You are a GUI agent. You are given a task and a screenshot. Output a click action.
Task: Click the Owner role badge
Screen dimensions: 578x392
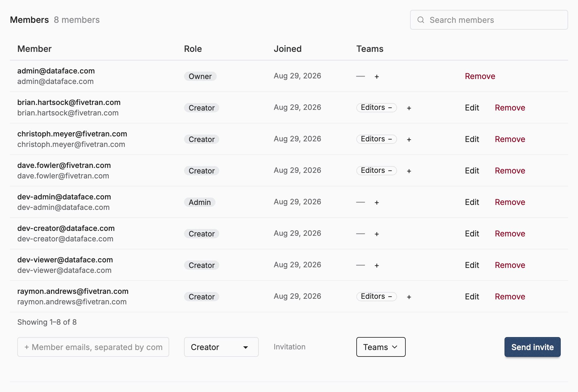200,76
